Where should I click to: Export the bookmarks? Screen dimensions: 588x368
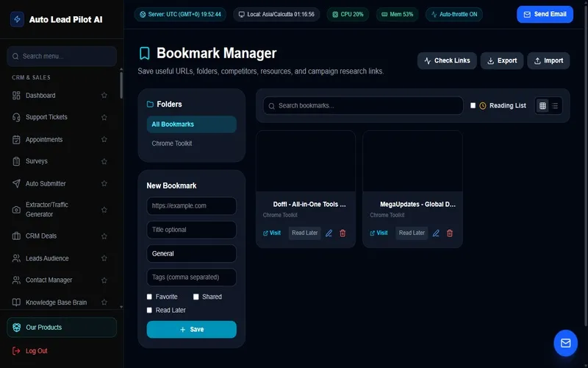pos(502,60)
